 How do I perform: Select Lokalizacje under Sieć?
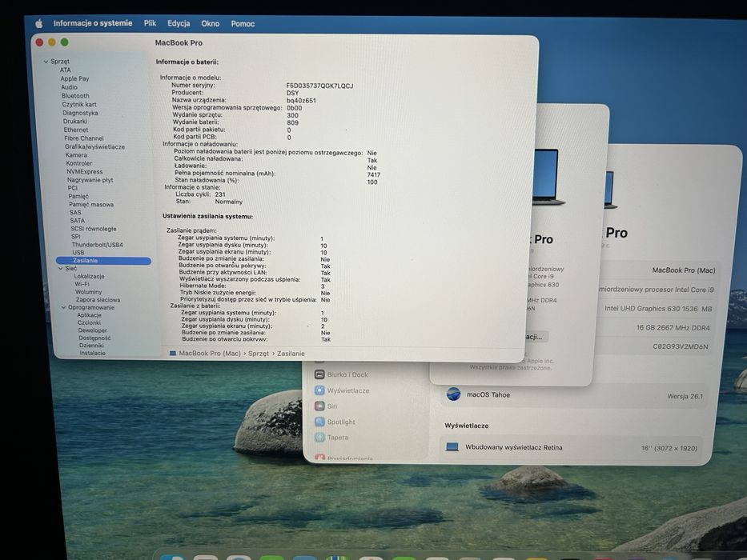(89, 276)
